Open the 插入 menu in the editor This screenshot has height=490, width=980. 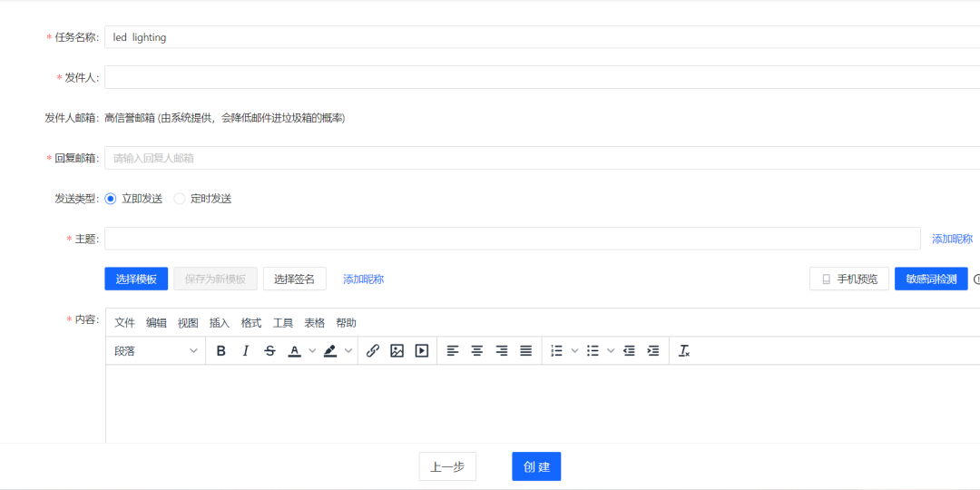220,323
